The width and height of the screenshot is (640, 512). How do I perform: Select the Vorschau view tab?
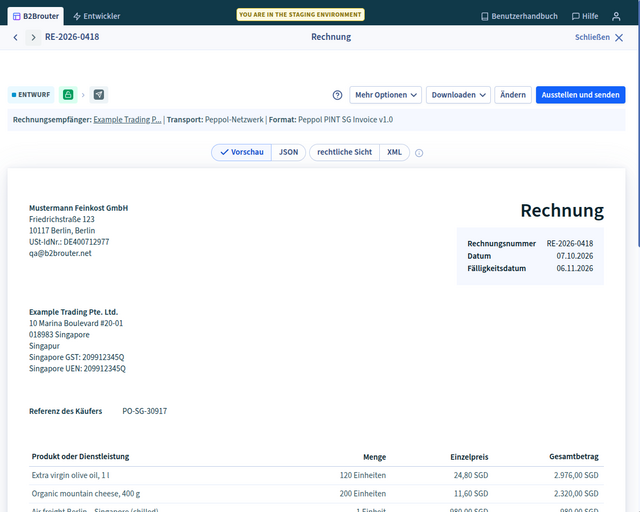(242, 152)
